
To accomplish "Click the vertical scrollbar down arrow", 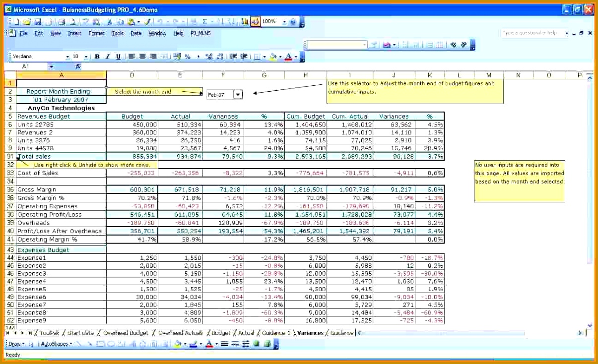I will pos(590,325).
